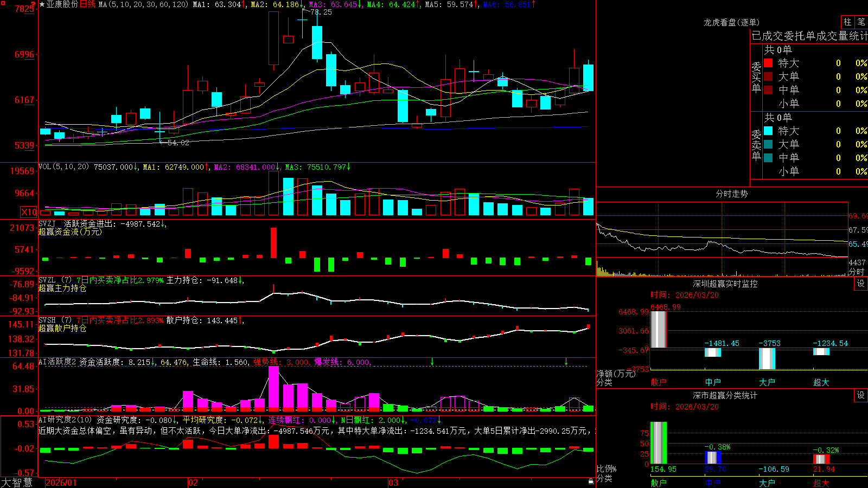Click the 分时走势 panel title
This screenshot has width=868, height=488.
[x=731, y=194]
